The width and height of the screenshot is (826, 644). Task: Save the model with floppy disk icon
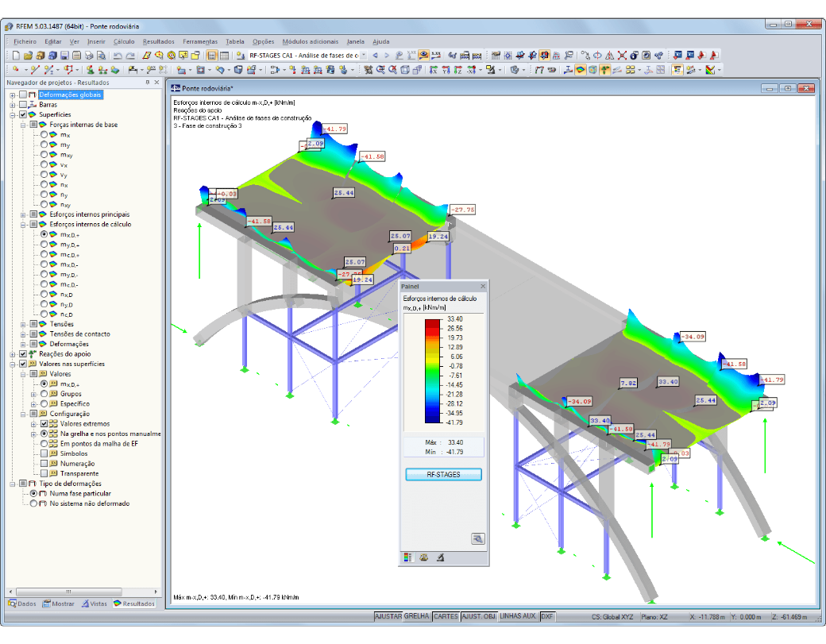coord(64,56)
